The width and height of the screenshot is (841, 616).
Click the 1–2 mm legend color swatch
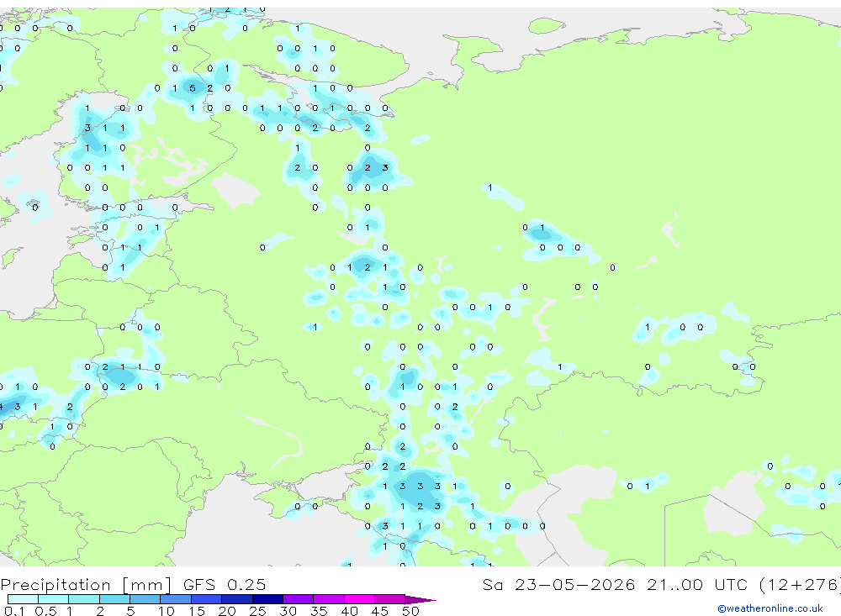tap(84, 599)
